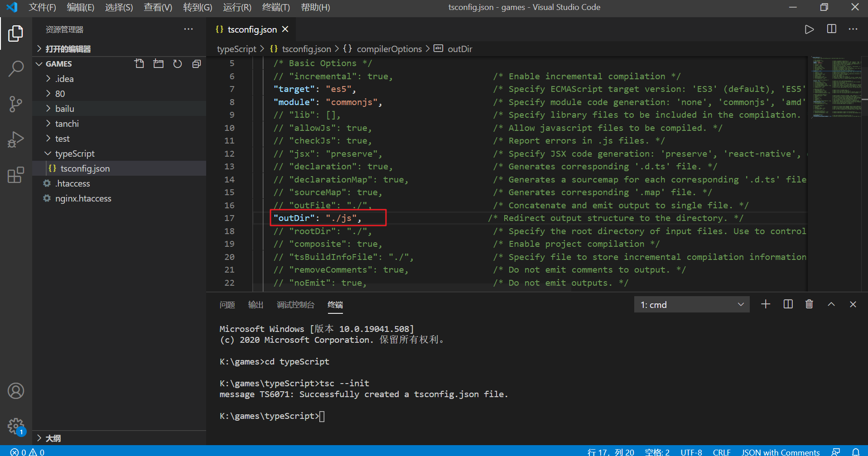Screen dimensions: 868x456
Task: Collapse all folders in Explorer
Action: coord(196,63)
